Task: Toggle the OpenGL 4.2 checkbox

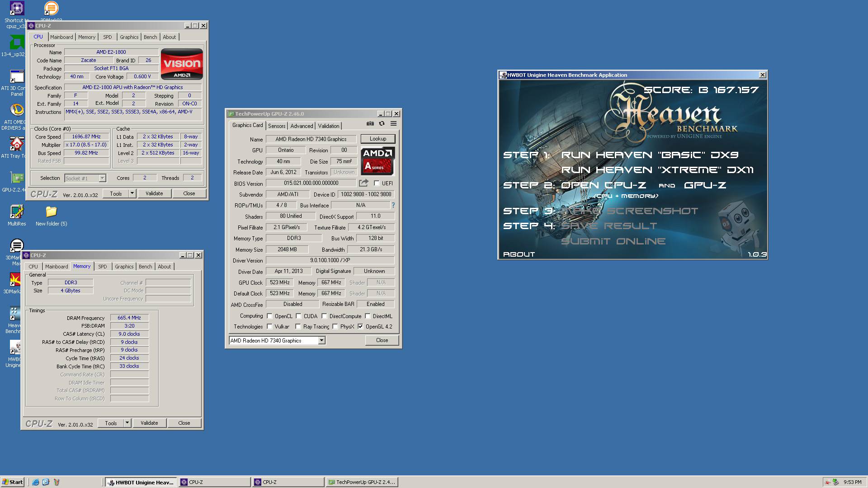Action: coord(361,327)
